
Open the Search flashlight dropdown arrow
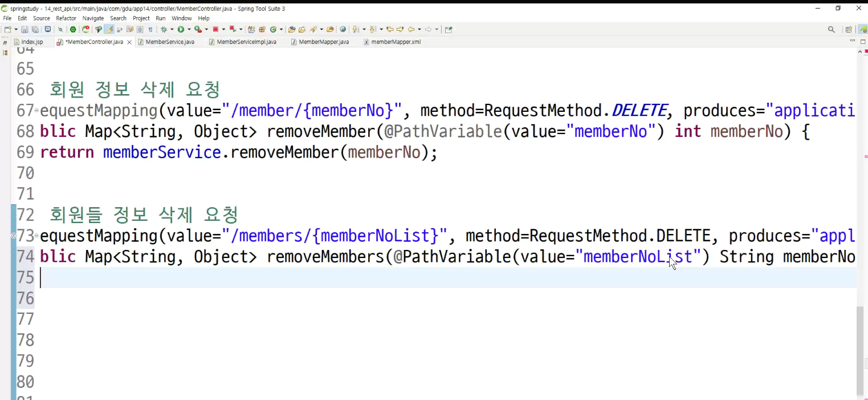(x=321, y=29)
